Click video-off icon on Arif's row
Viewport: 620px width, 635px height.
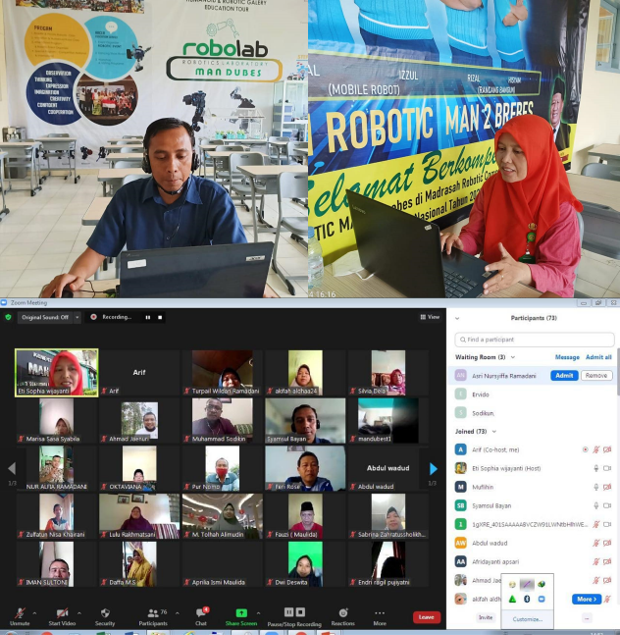(607, 450)
